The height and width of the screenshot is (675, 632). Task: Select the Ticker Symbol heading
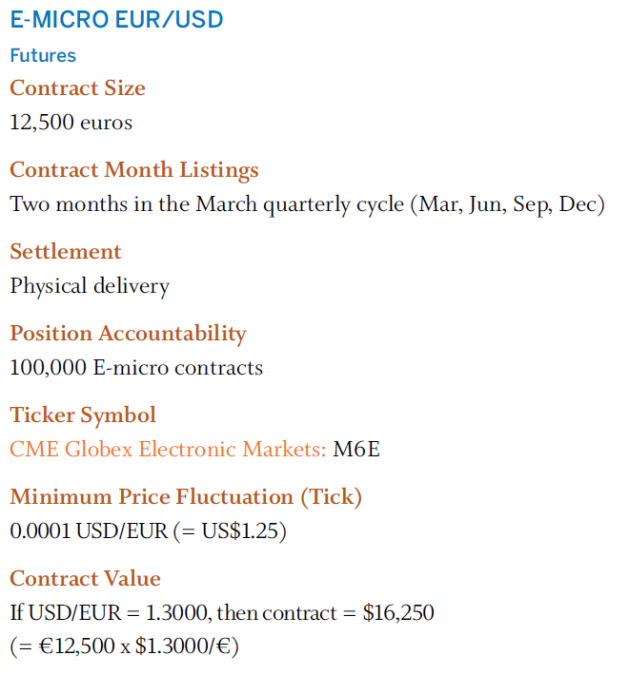point(83,414)
